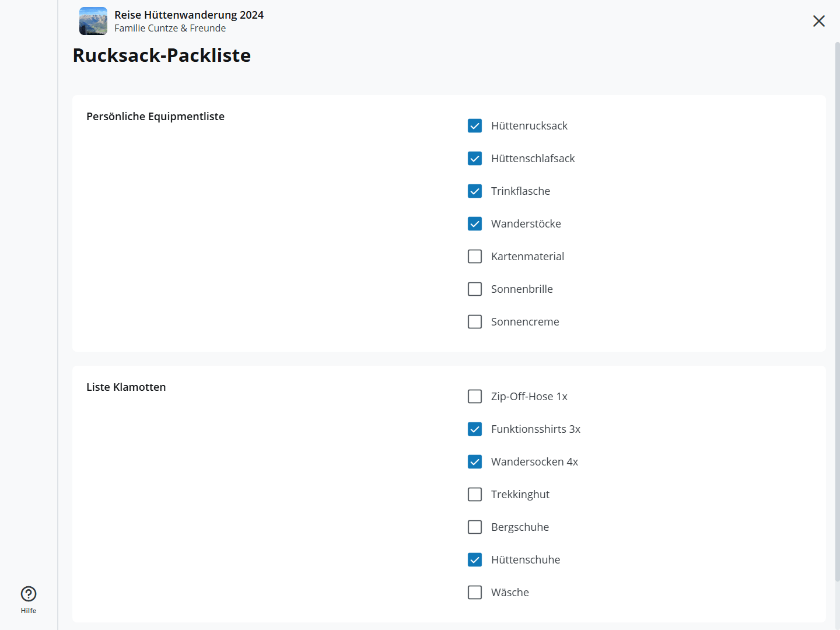Untick the Trinkflasche checkbox
This screenshot has width=840, height=630.
coord(475,191)
